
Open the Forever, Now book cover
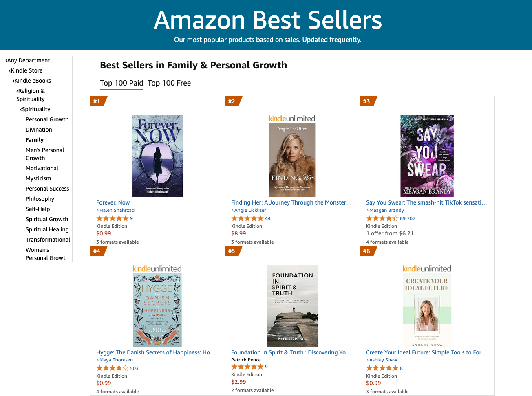pos(157,156)
